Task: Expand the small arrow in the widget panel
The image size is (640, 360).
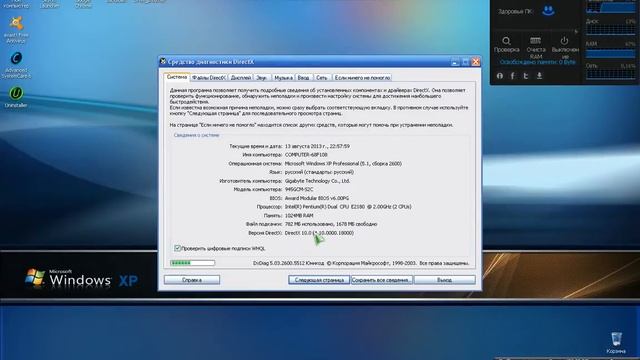Action: 576,31
